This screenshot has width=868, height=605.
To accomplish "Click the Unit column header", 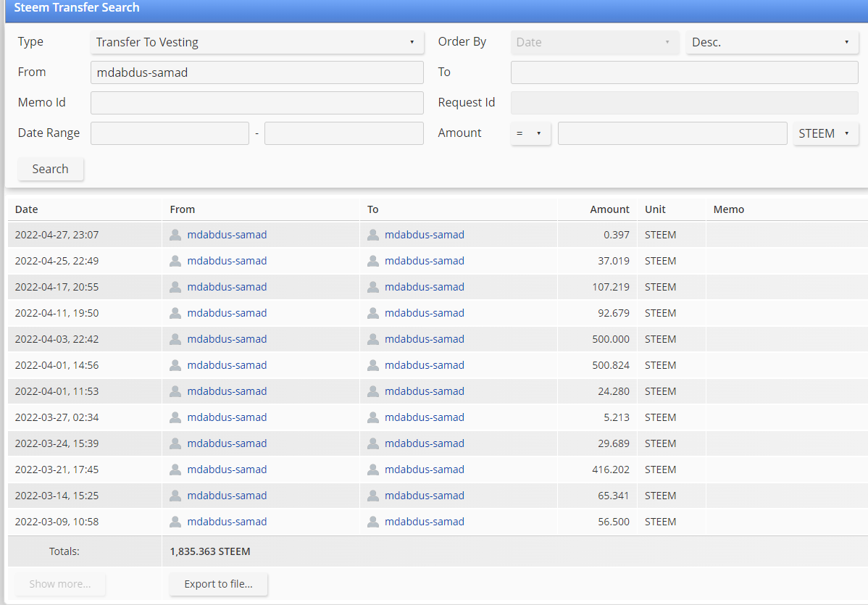I will tap(655, 209).
